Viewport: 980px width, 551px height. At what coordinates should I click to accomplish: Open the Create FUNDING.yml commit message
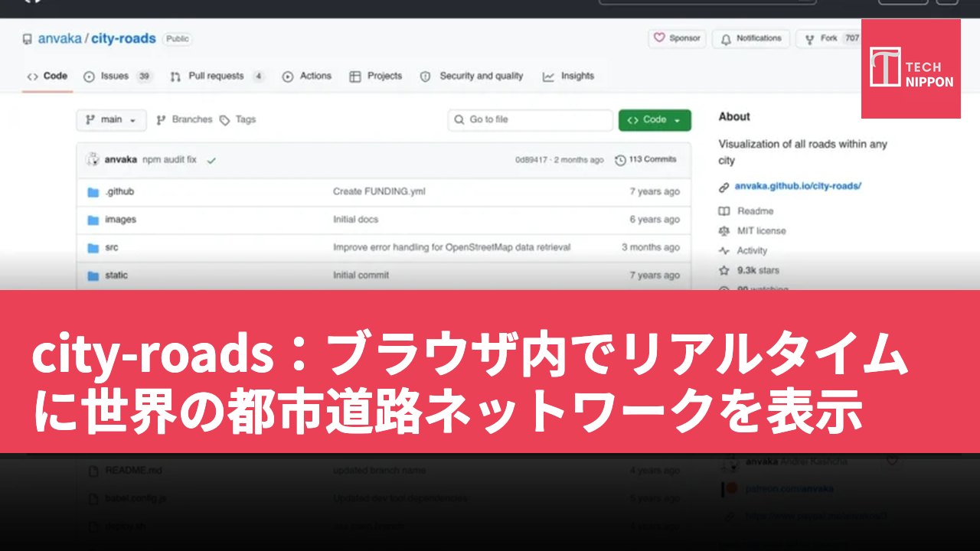[x=379, y=192]
